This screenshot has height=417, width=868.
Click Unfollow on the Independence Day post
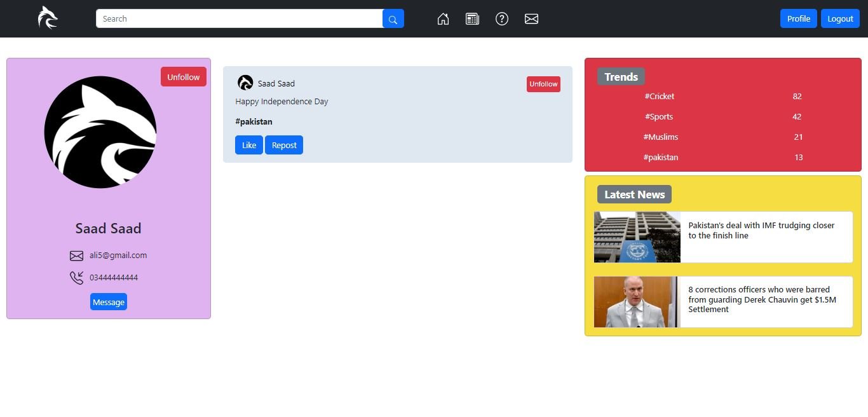point(543,84)
